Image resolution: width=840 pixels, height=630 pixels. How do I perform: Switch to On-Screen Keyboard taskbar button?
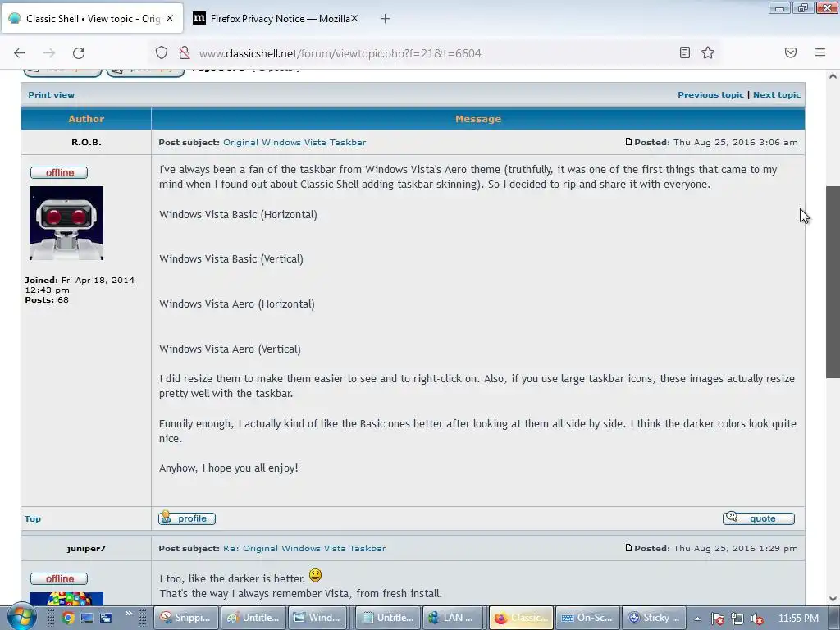588,618
